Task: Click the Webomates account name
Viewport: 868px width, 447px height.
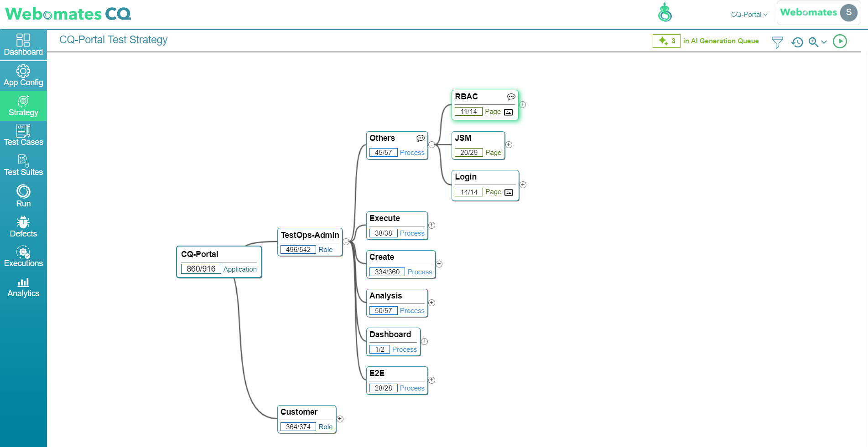Action: [x=809, y=12]
